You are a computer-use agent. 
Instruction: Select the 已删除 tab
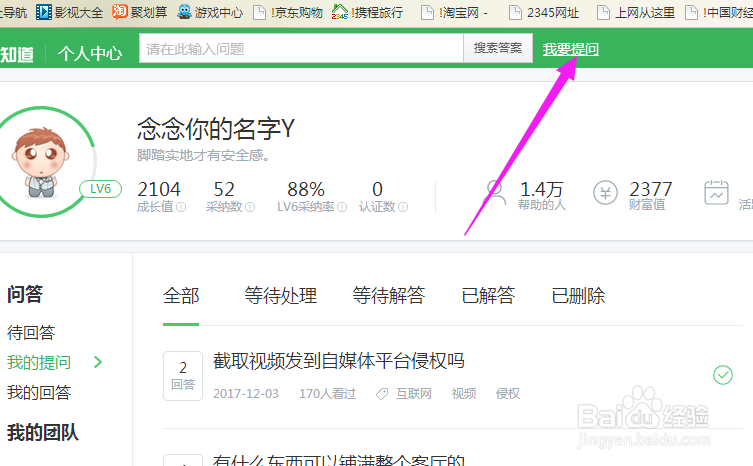point(578,295)
